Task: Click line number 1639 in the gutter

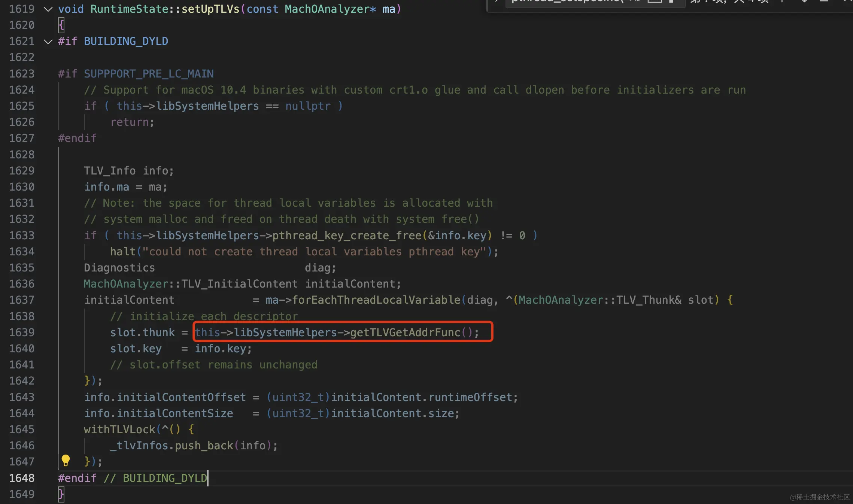Action: [22, 333]
